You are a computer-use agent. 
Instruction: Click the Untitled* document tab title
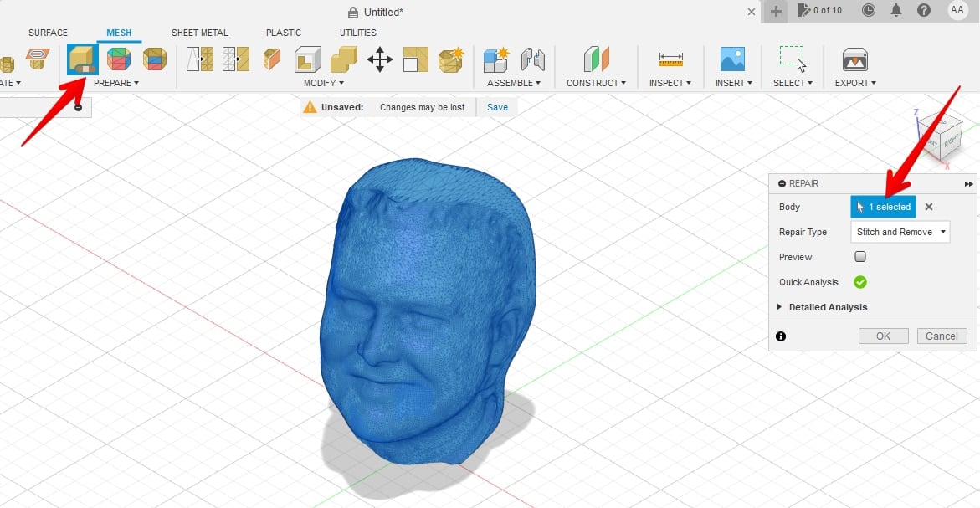[384, 12]
